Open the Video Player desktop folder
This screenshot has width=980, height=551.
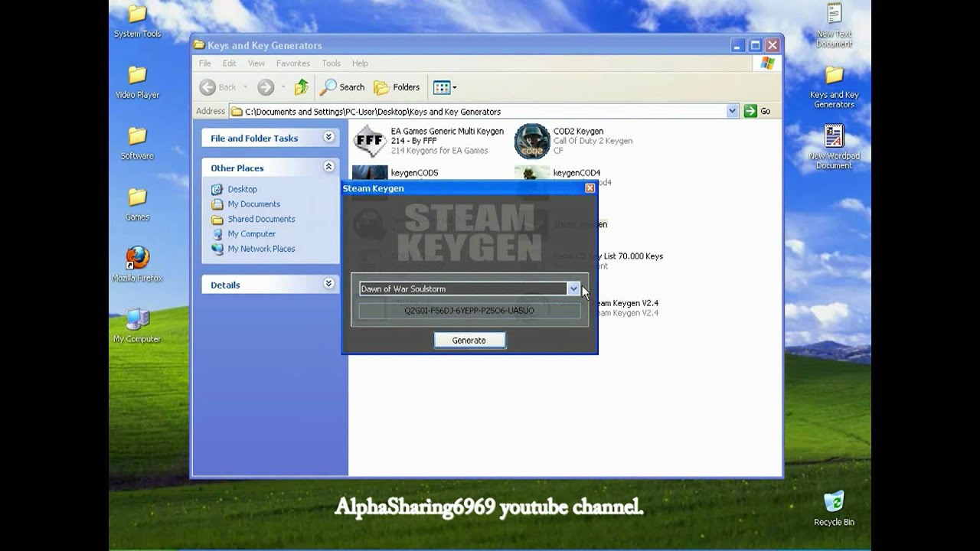pyautogui.click(x=137, y=82)
